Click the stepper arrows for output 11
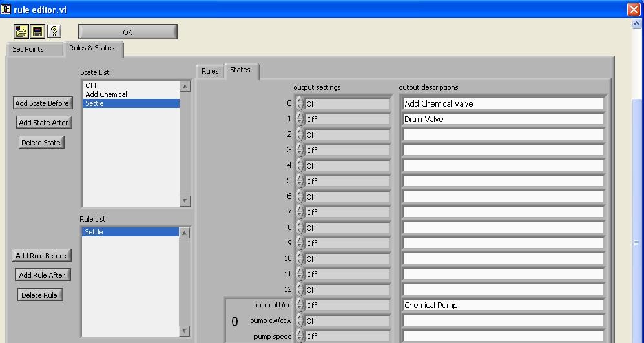644x343 pixels. point(300,274)
